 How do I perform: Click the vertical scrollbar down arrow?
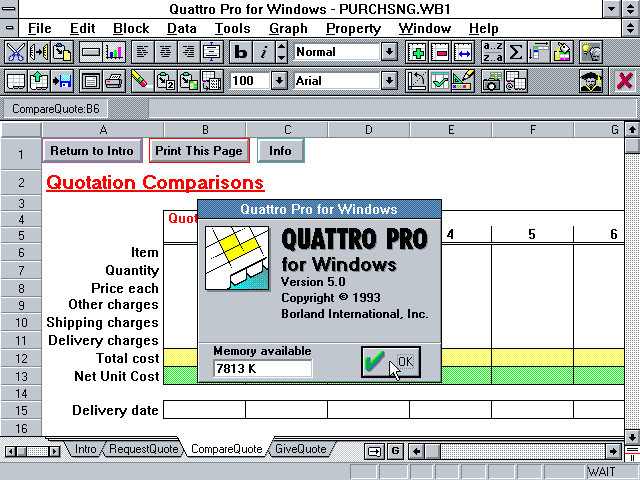pos(632,436)
